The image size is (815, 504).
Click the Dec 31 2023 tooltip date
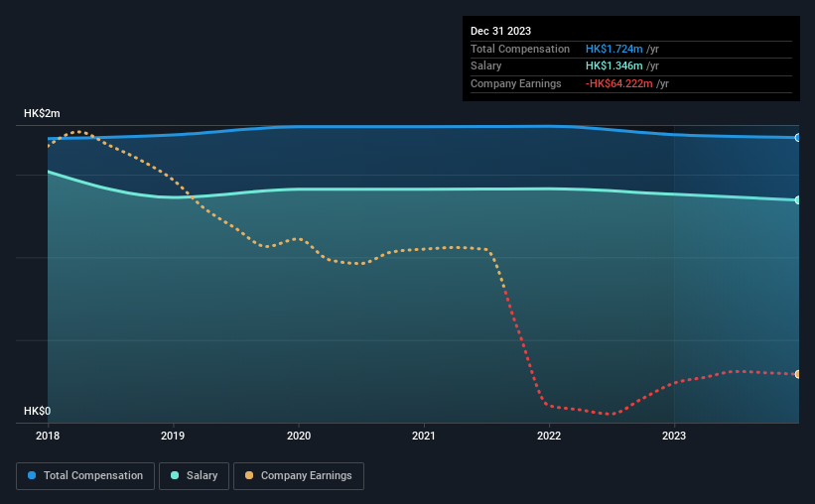pos(500,31)
